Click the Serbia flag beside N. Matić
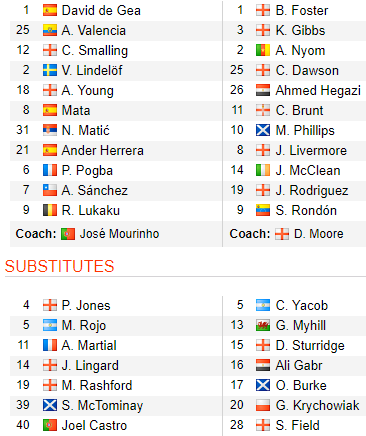The height and width of the screenshot is (436, 366). point(50,131)
